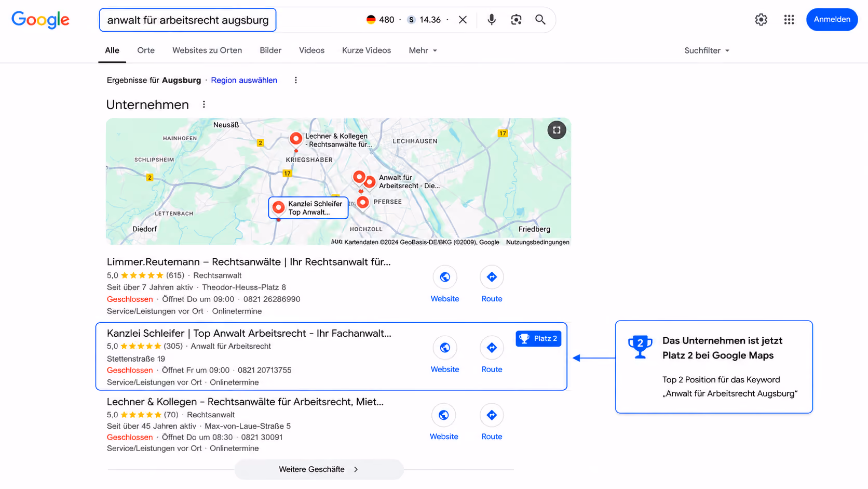Viewport: 868px width, 489px height.
Task: Open Limmer.Reutemann website globe icon
Action: (445, 277)
